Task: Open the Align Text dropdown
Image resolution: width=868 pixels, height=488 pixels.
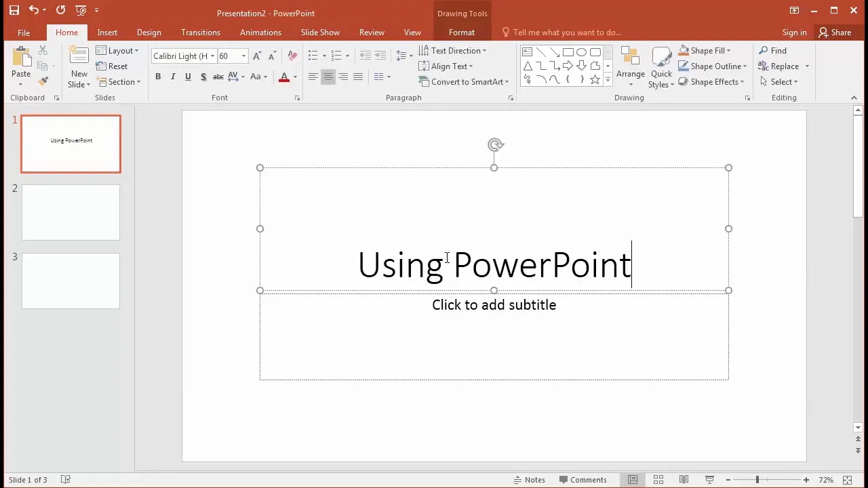Action: pyautogui.click(x=446, y=66)
